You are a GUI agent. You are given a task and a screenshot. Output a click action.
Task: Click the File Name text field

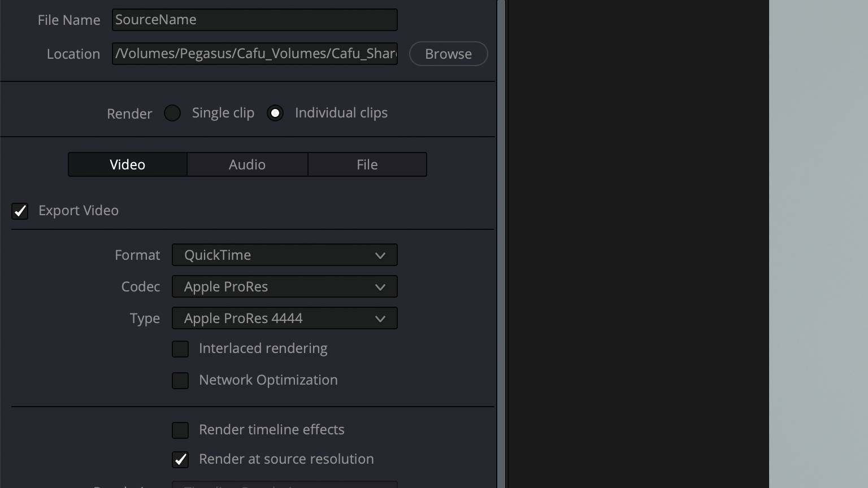click(254, 20)
